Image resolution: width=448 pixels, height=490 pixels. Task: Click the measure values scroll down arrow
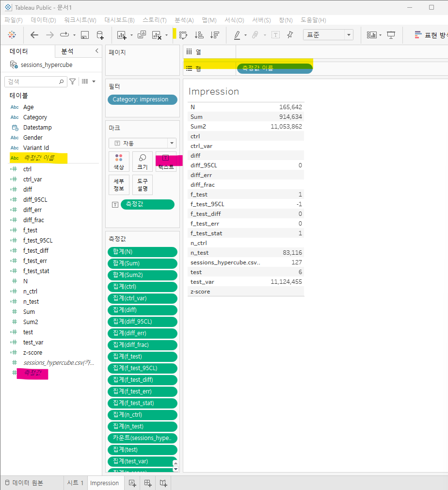[176, 469]
